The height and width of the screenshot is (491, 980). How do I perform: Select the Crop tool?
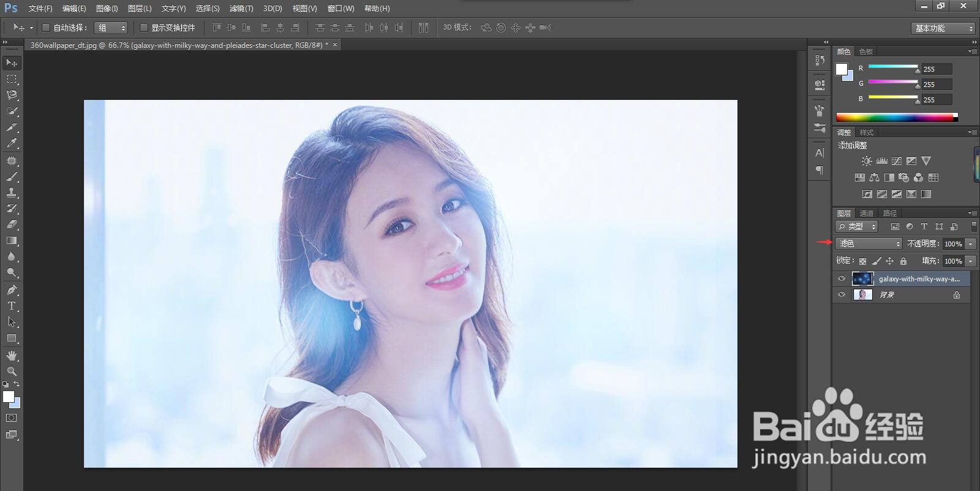point(12,128)
